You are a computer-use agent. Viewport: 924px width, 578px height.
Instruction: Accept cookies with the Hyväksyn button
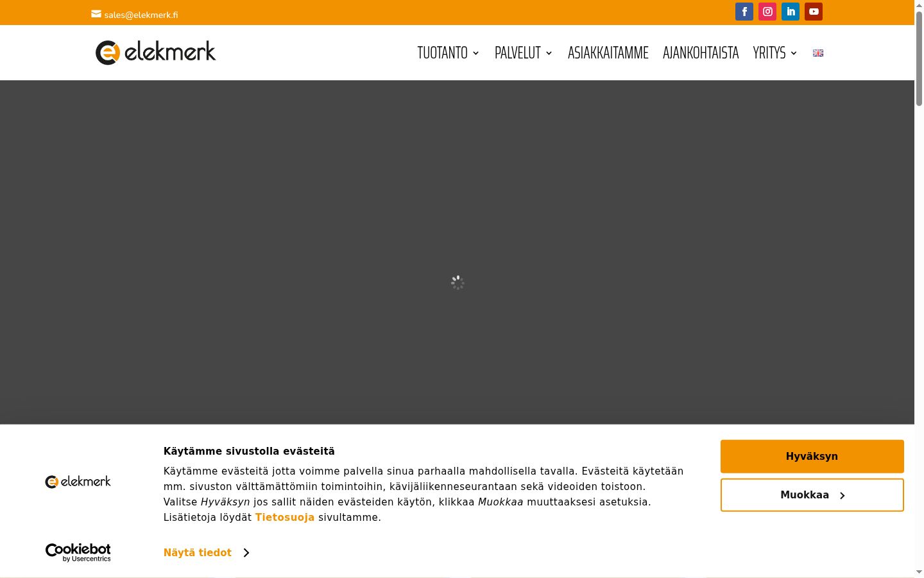click(x=812, y=457)
